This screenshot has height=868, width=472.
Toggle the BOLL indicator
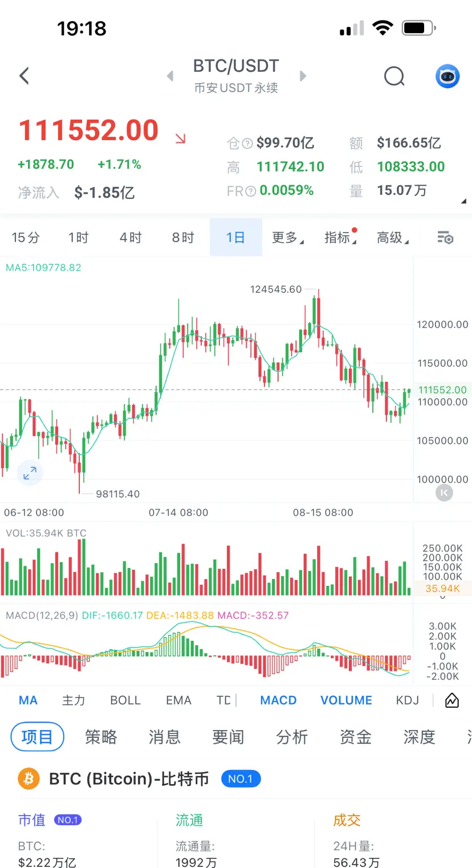[x=125, y=700]
